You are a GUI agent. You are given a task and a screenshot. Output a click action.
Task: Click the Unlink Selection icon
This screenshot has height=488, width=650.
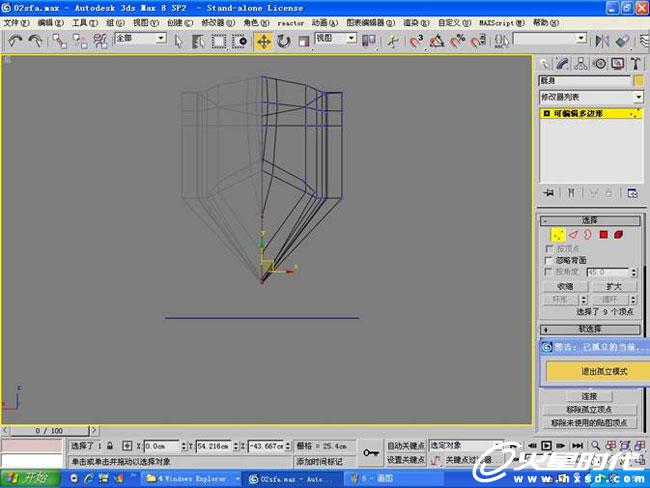[80, 41]
